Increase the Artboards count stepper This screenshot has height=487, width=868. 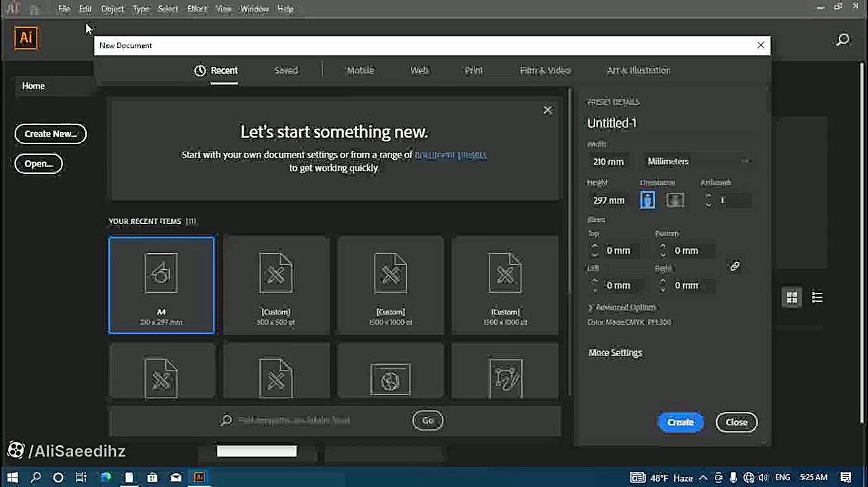tap(708, 196)
